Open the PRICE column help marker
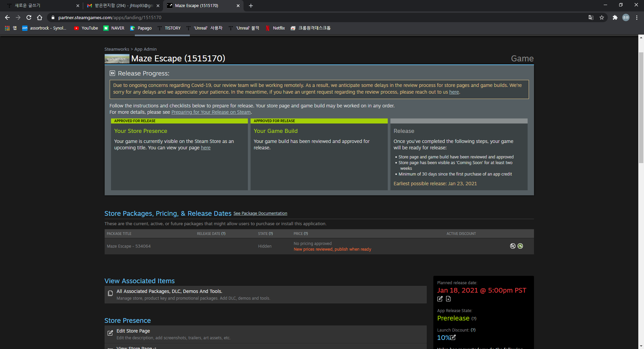 [306, 234]
